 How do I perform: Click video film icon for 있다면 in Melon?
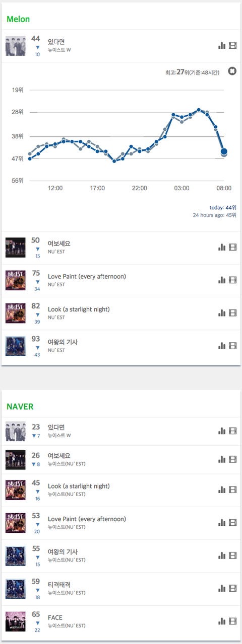tap(232, 46)
